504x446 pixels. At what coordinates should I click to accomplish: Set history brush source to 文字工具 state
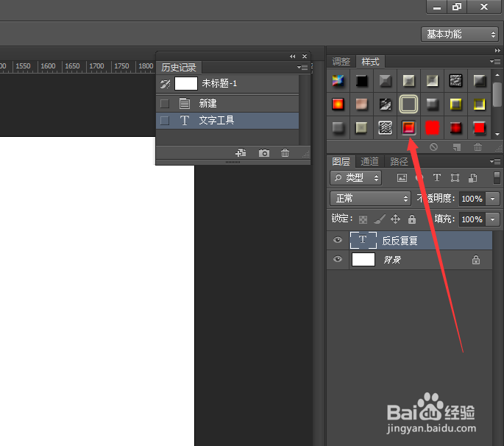pyautogui.click(x=165, y=121)
